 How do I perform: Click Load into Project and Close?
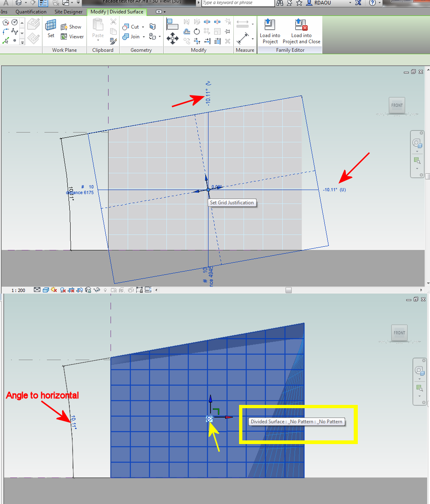(301, 31)
